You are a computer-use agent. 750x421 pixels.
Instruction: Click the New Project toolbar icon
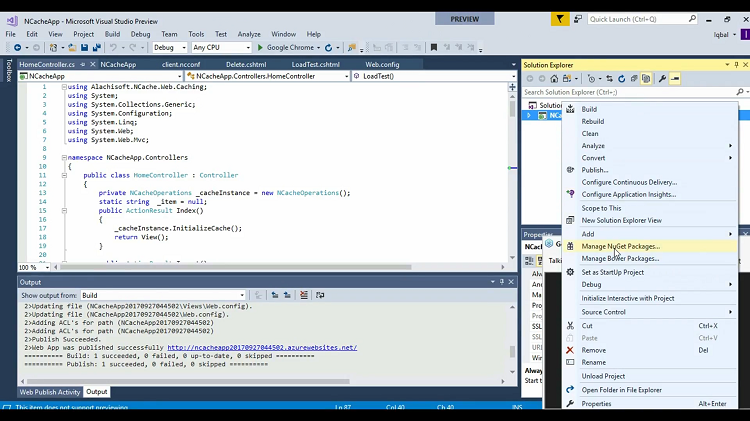coord(53,47)
